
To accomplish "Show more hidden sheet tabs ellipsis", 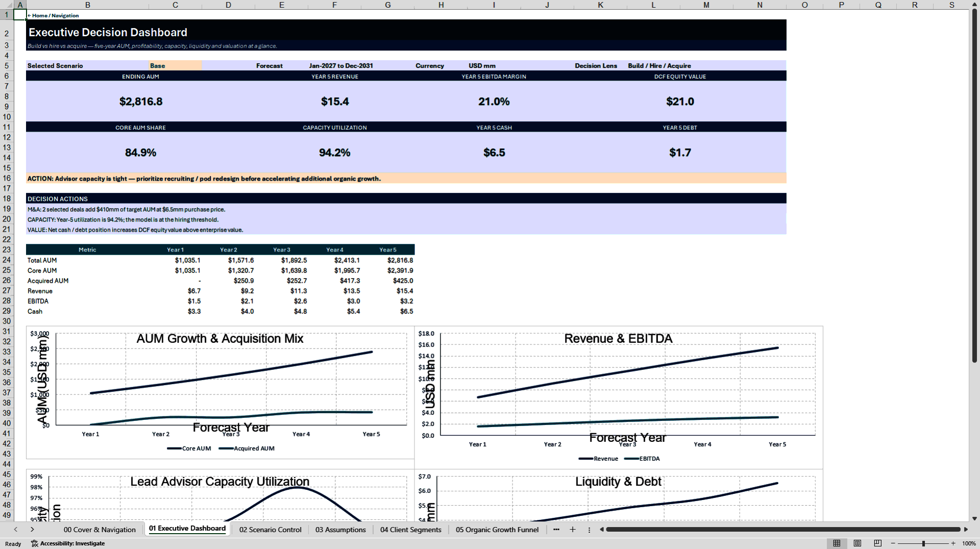I will (556, 530).
